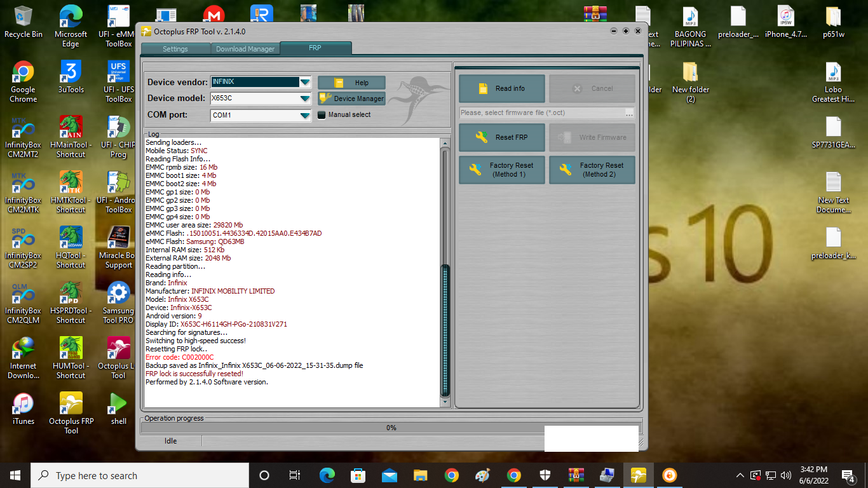This screenshot has width=868, height=488.
Task: Open Samsung Tool PRO shortcut
Action: [119, 302]
